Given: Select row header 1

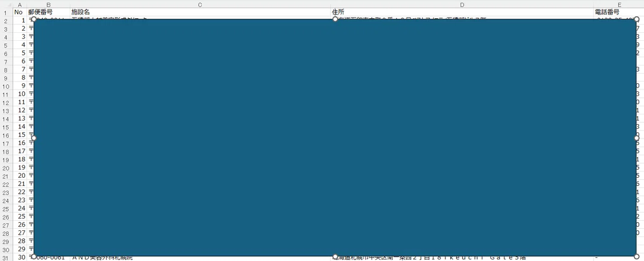Looking at the screenshot, I should click(x=6, y=12).
